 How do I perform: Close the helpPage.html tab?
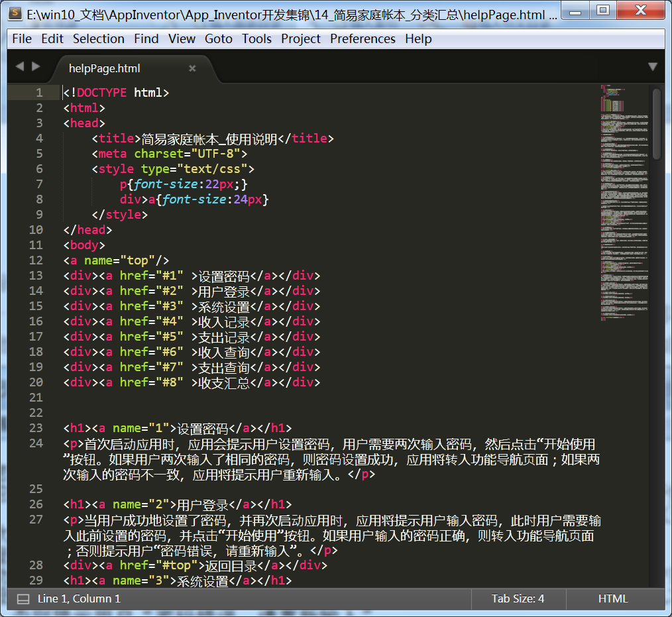coord(192,68)
